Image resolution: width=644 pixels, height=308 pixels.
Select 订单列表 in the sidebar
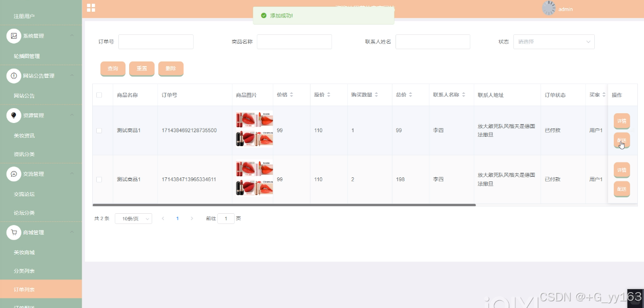(x=41, y=289)
